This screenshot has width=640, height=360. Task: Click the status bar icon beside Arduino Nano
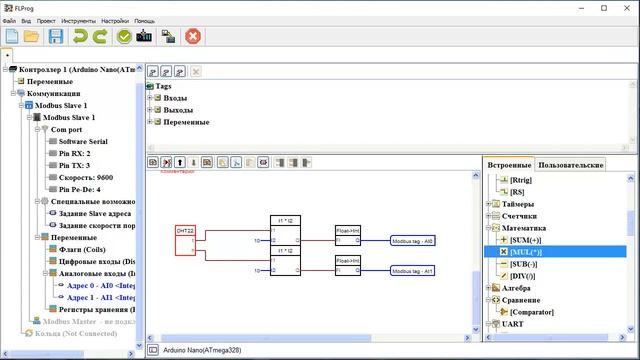click(x=153, y=350)
